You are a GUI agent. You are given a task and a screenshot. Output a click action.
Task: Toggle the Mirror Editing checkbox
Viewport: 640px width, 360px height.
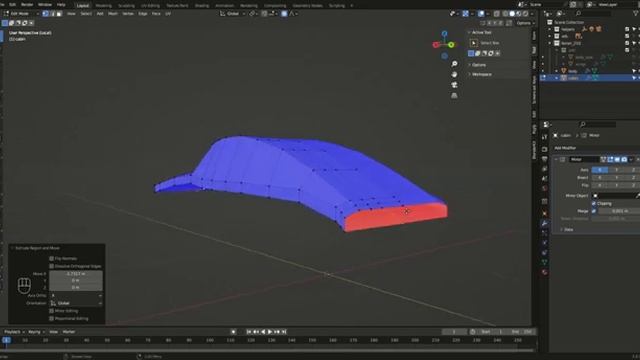[x=51, y=311]
